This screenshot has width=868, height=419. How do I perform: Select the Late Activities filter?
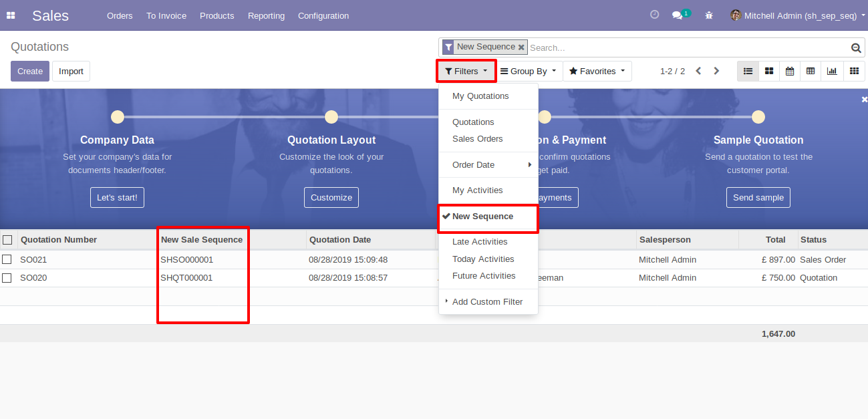tap(488, 242)
